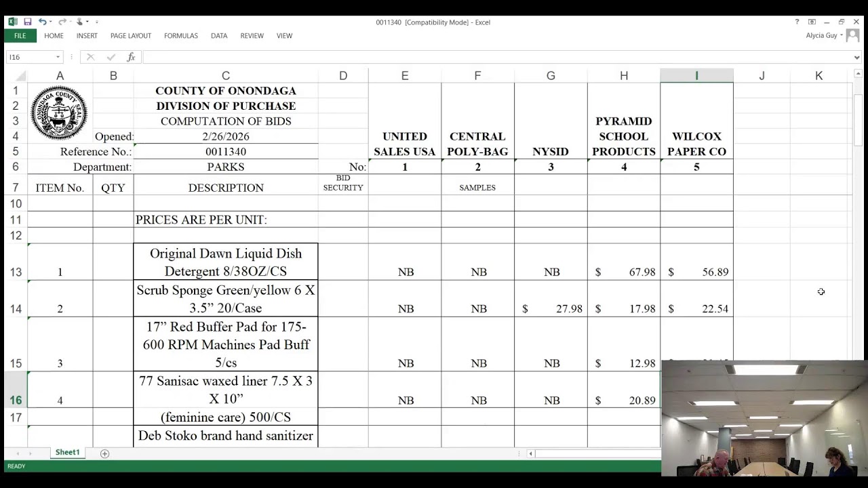The image size is (868, 488).
Task: Switch to the HOME ribbon tab
Action: click(x=54, y=36)
